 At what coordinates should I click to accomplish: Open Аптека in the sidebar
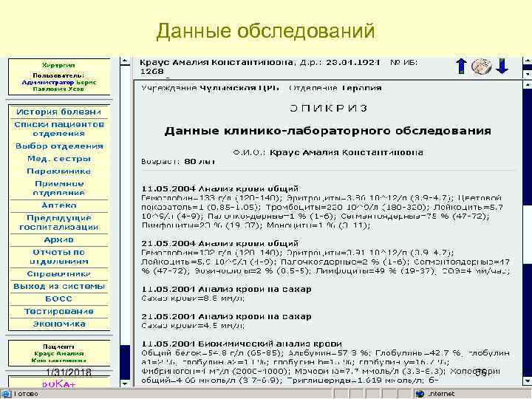(x=59, y=205)
